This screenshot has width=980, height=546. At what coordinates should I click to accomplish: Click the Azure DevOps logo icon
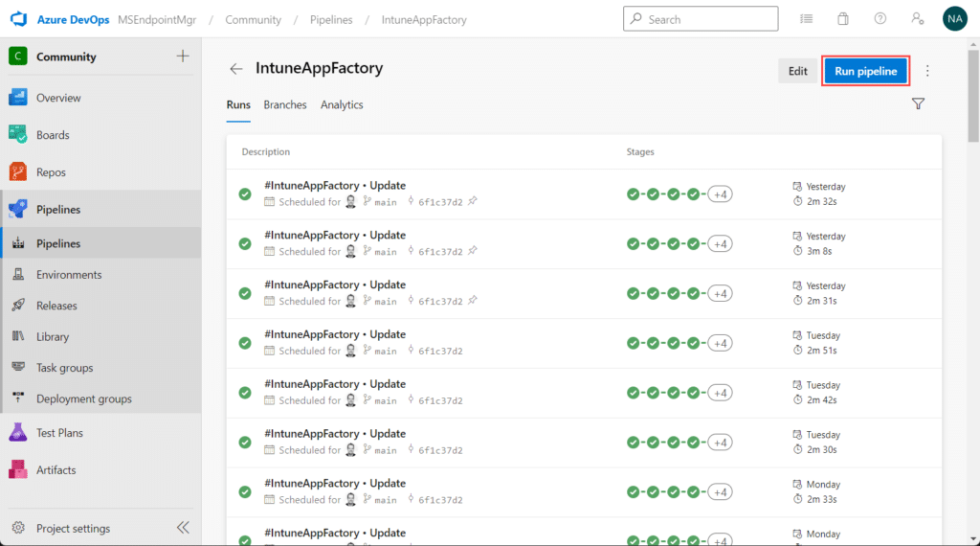[19, 19]
